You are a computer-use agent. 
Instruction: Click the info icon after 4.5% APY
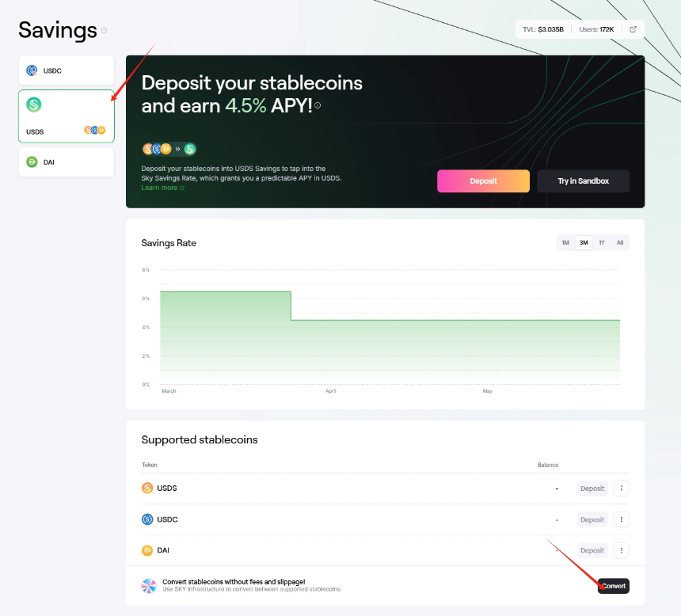[x=318, y=105]
